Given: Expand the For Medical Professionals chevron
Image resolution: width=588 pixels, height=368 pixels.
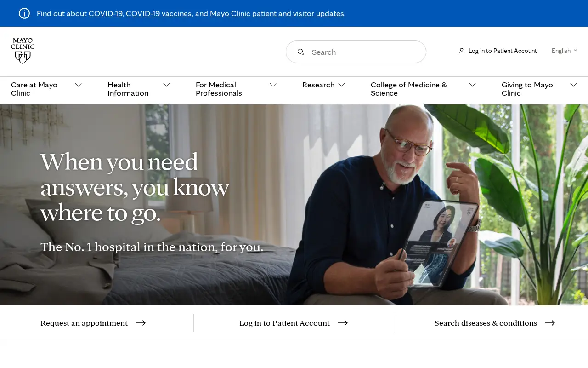Looking at the screenshot, I should pos(273,85).
